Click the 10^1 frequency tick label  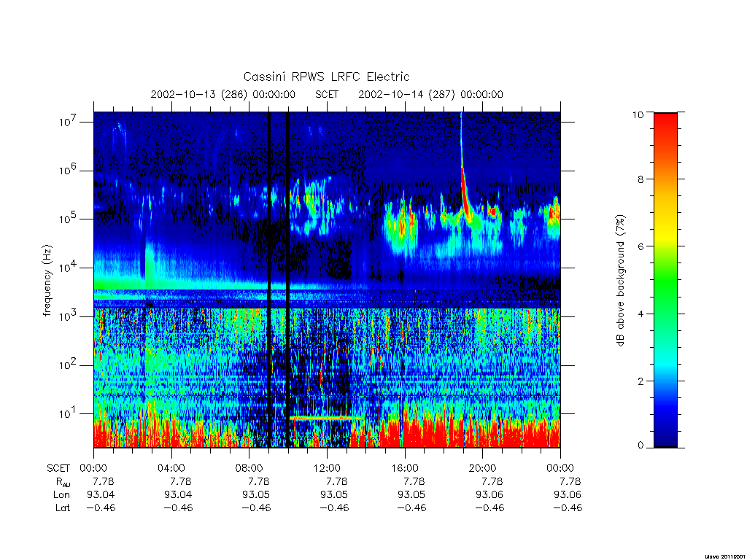(68, 414)
